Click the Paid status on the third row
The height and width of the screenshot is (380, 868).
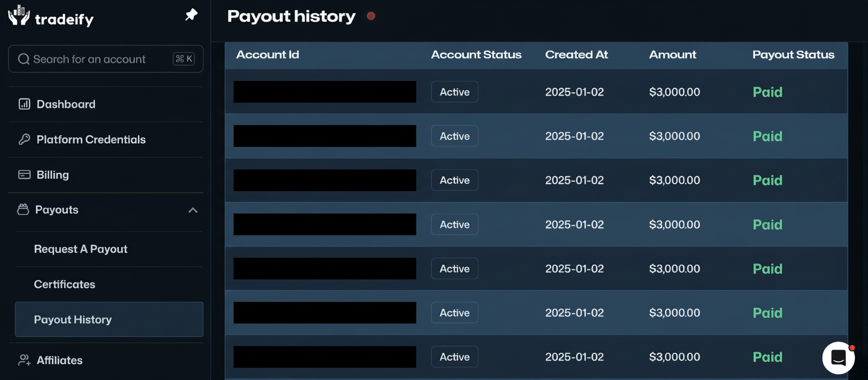click(x=767, y=180)
